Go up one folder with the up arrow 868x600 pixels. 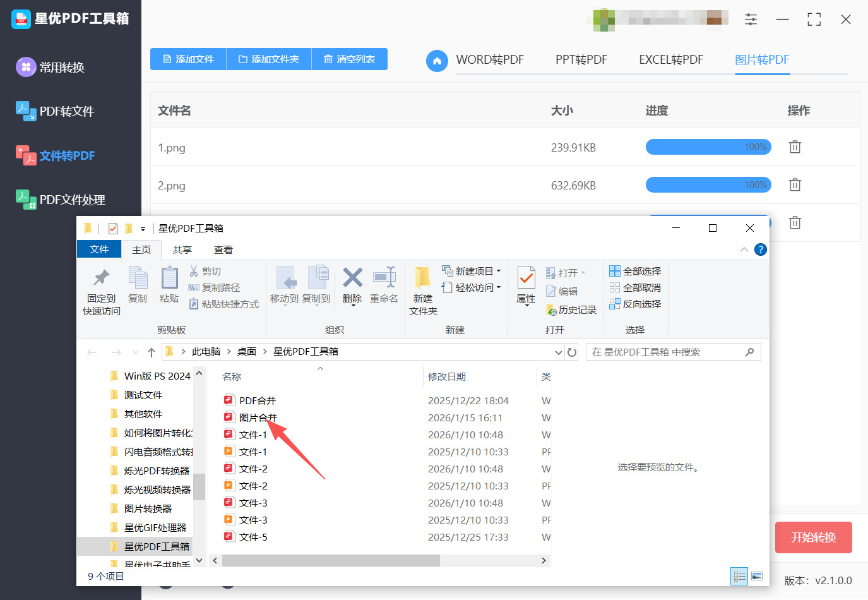(151, 352)
